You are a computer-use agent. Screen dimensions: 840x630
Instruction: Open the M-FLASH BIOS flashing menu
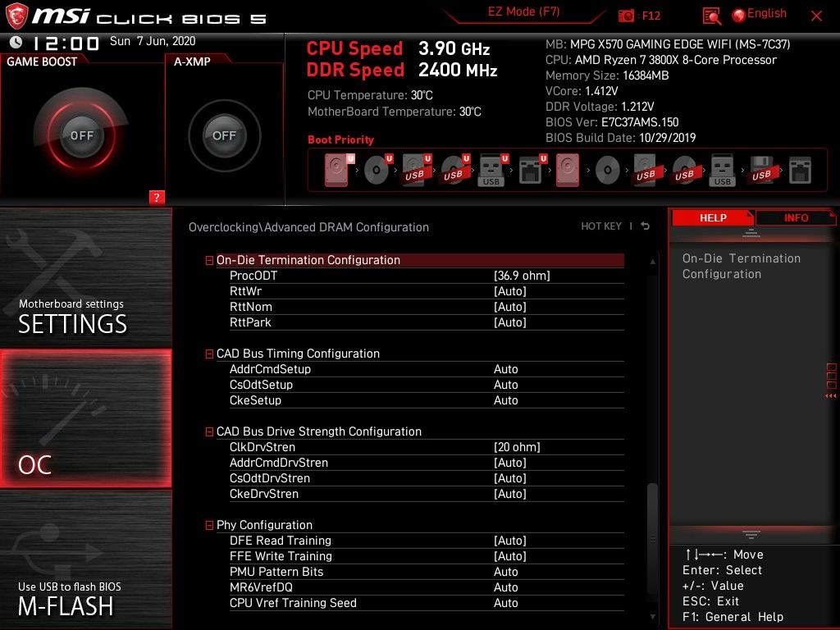tap(85, 559)
